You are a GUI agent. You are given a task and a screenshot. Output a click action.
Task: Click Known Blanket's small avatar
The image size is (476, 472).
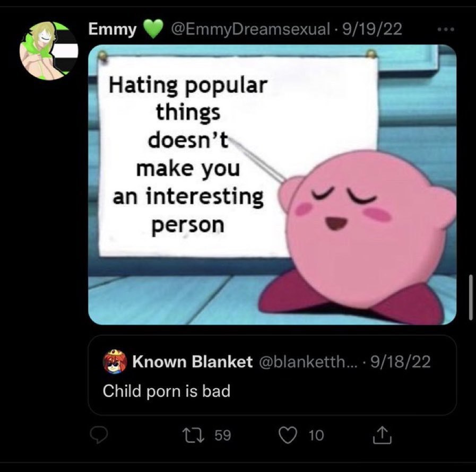(x=115, y=361)
